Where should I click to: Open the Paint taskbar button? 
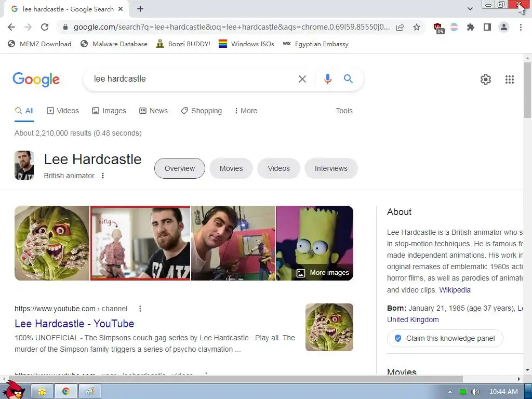click(x=89, y=392)
